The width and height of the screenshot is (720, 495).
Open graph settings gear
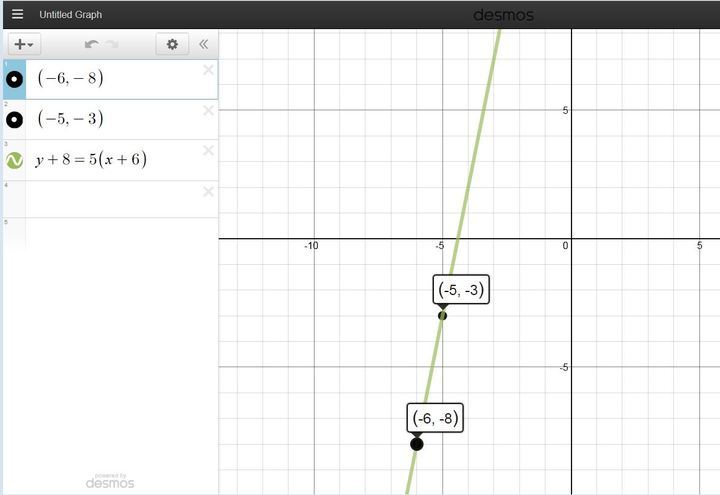[x=172, y=44]
